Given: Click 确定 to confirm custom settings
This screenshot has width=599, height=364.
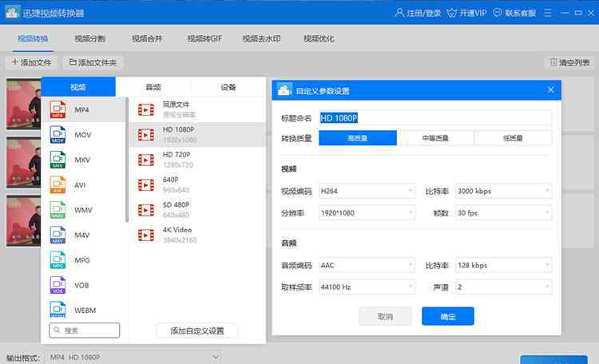Looking at the screenshot, I should [448, 316].
